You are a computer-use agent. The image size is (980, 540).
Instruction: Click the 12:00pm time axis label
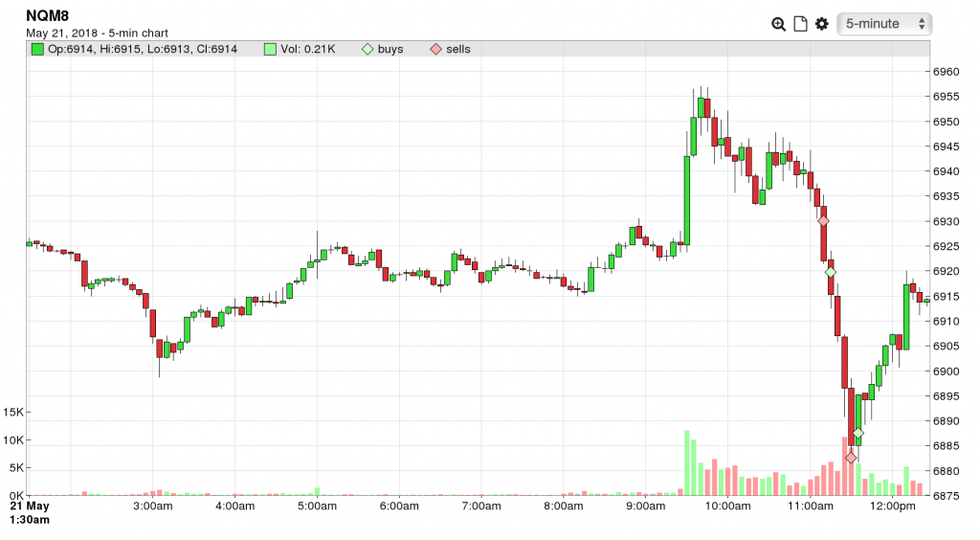(x=893, y=506)
